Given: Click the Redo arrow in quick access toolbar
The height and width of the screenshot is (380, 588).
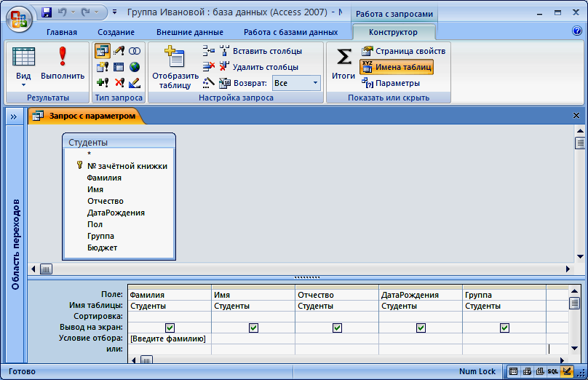Looking at the screenshot, I should [86, 12].
